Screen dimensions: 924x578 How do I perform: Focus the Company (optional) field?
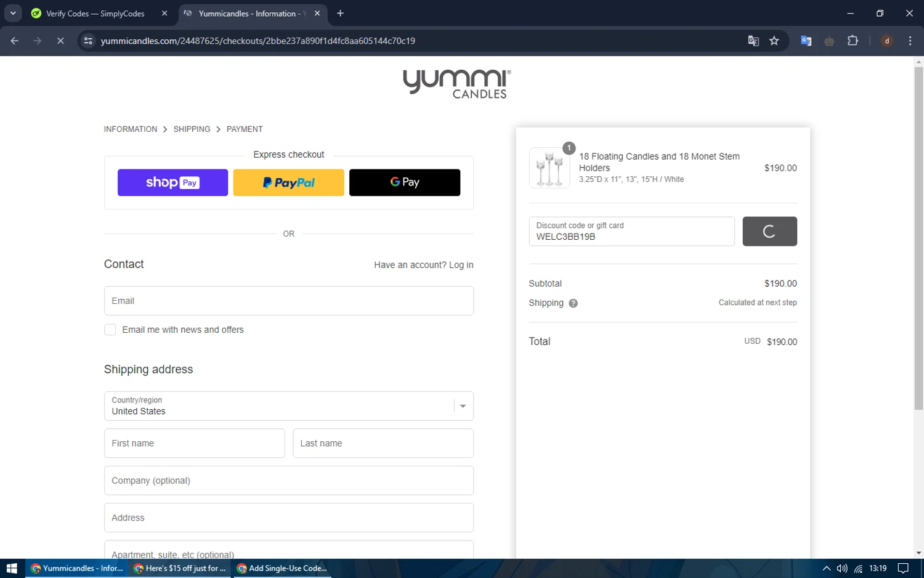[288, 481]
